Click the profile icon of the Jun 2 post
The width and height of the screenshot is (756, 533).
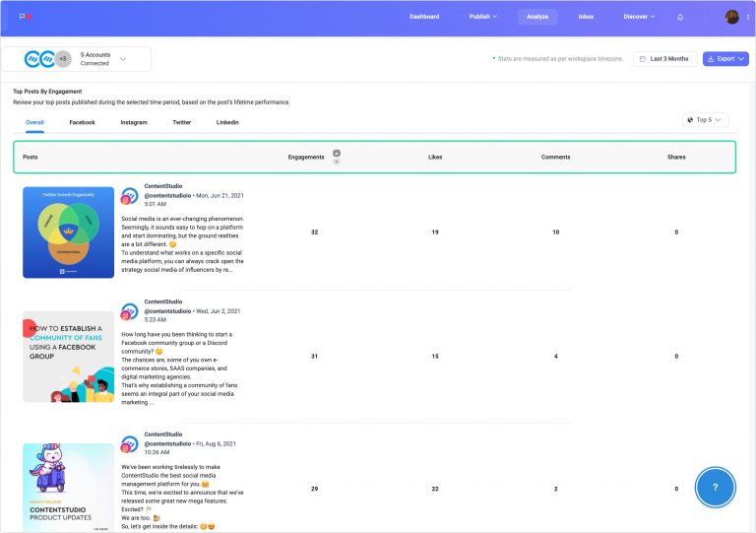point(129,311)
